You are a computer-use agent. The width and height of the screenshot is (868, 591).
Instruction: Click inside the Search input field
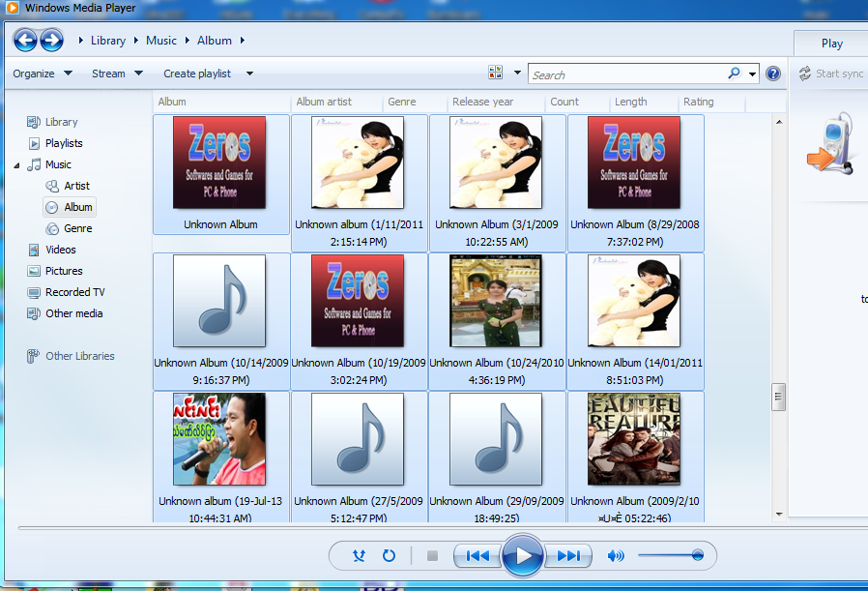pos(628,74)
